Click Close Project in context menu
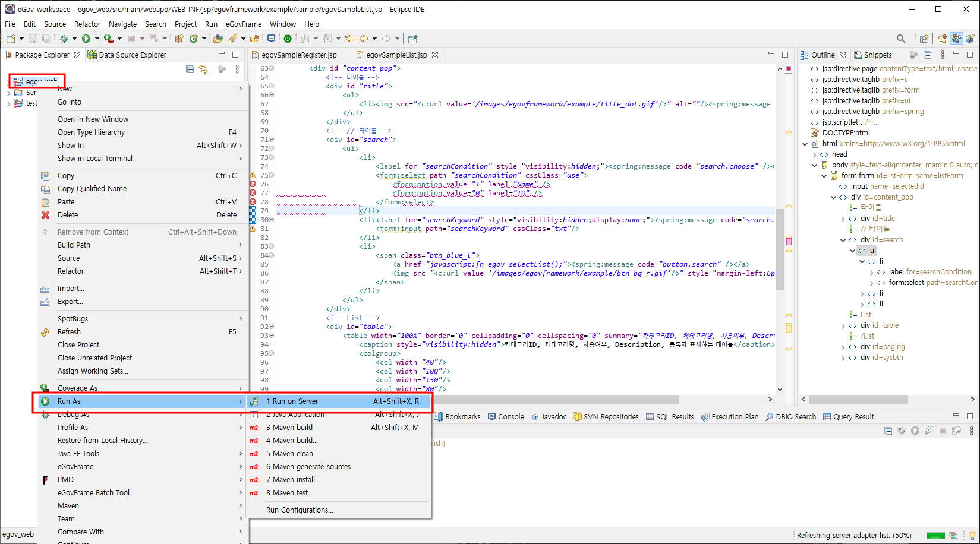Image resolution: width=980 pixels, height=544 pixels. tap(143, 345)
